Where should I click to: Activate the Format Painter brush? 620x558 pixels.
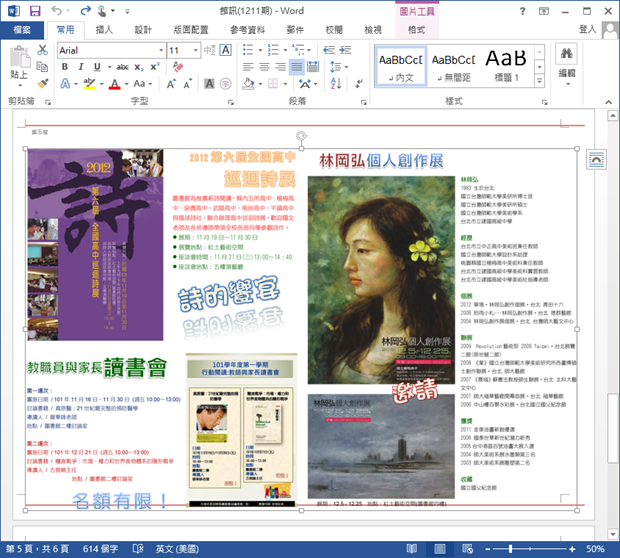[42, 83]
